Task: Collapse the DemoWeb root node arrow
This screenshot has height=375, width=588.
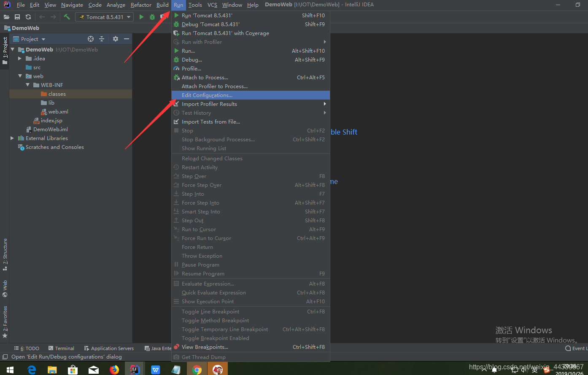Action: pos(13,49)
